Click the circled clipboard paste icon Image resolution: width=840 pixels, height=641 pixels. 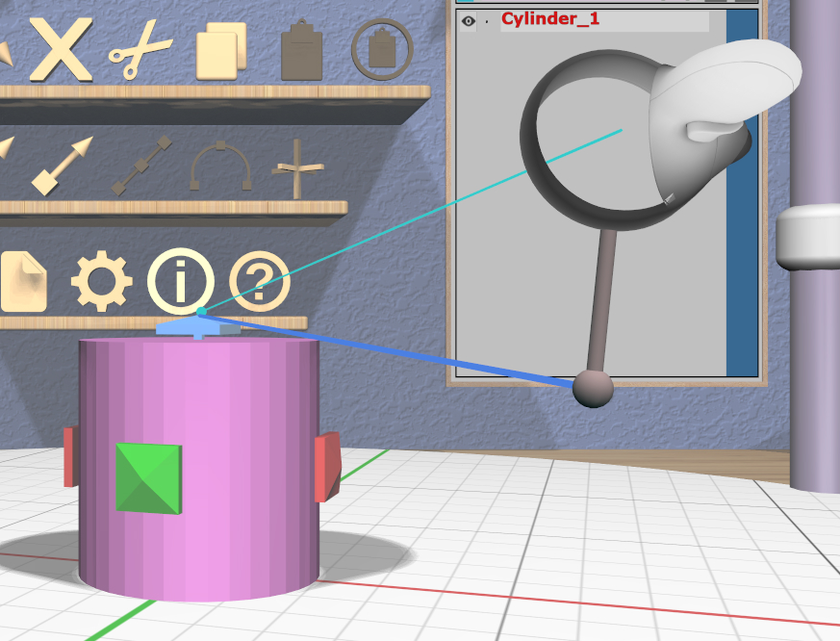pos(382,49)
